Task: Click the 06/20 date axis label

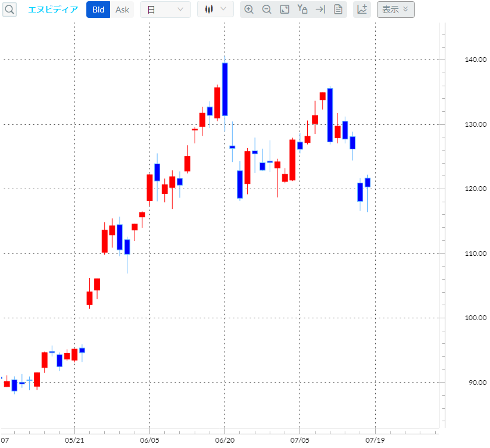Action: [x=224, y=440]
